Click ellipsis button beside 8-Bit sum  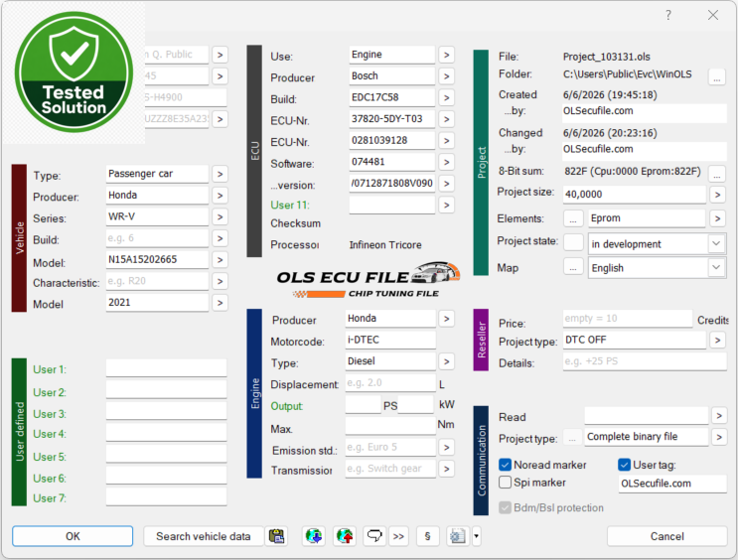pyautogui.click(x=716, y=173)
